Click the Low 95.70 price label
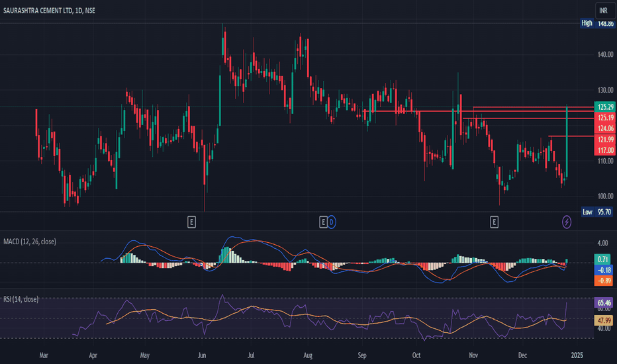Viewport: 617px width, 364px height. [x=597, y=212]
